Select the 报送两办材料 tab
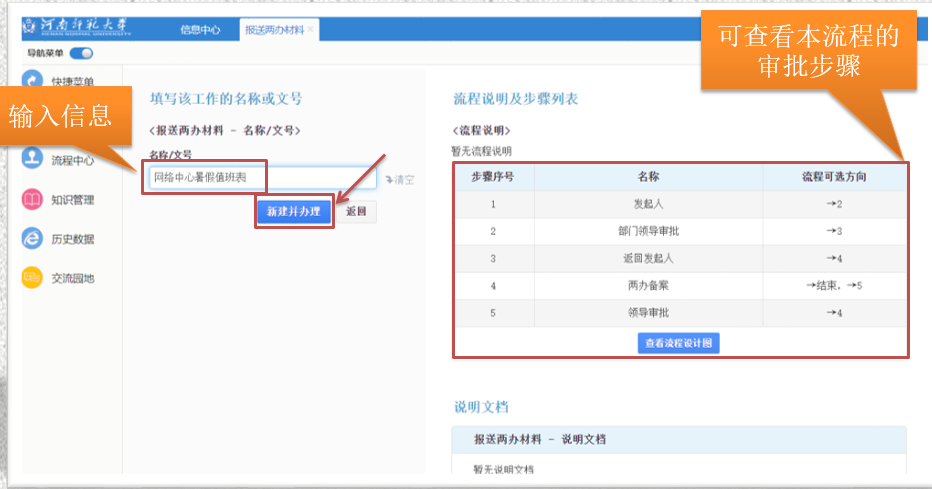932x489 pixels. (274, 30)
